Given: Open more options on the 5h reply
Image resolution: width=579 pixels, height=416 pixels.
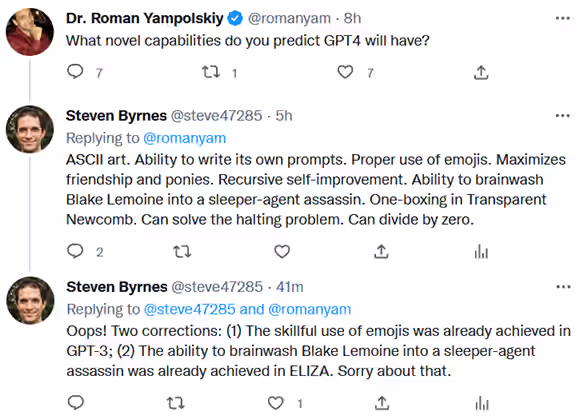Looking at the screenshot, I should tap(563, 116).
